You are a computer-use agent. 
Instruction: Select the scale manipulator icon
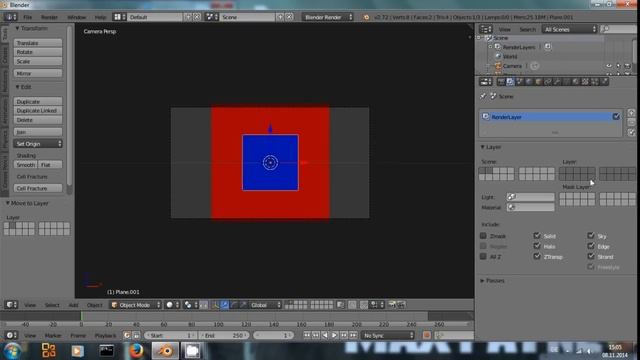[x=243, y=305]
